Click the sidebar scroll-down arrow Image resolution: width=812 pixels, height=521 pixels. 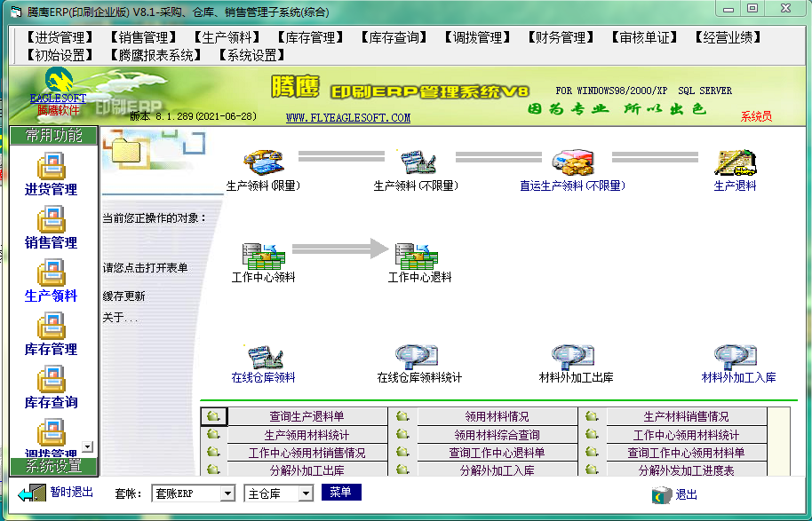[88, 446]
